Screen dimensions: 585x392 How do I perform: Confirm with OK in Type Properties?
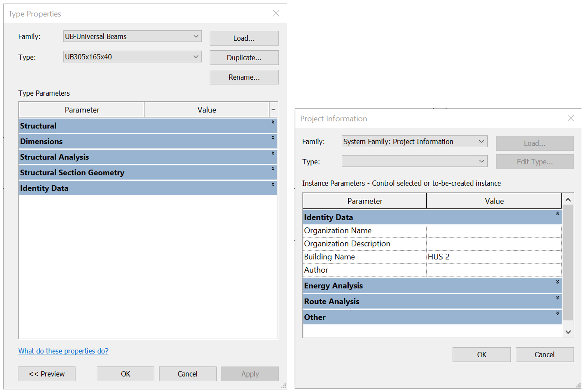click(x=125, y=374)
